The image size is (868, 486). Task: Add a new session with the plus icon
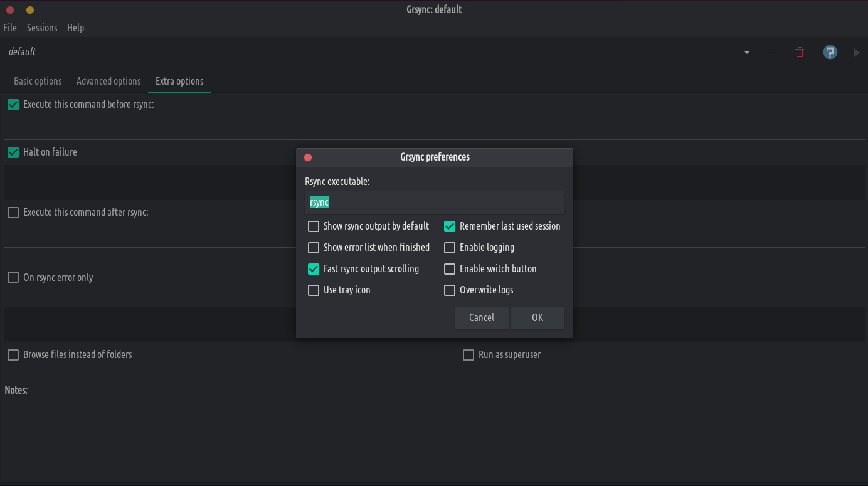773,53
